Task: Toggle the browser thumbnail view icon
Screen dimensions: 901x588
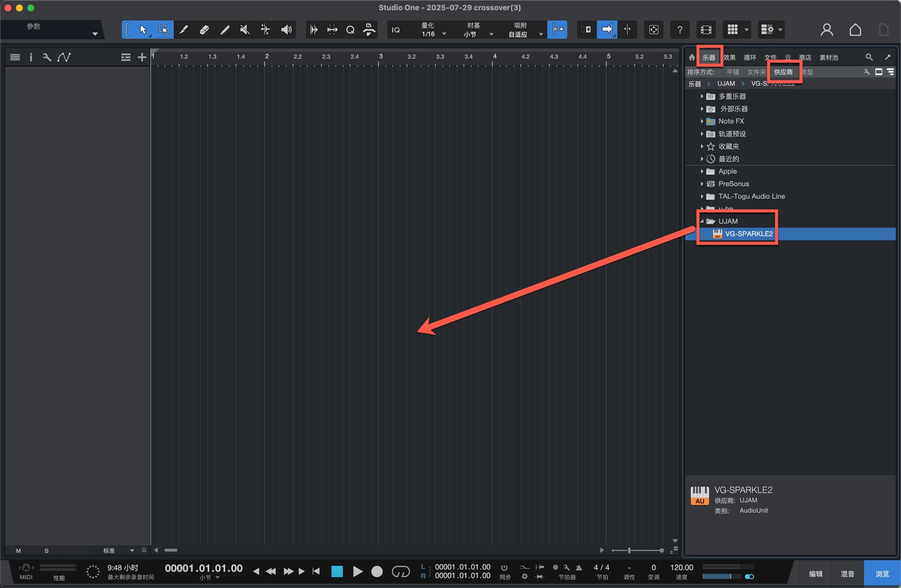Action: tap(878, 72)
